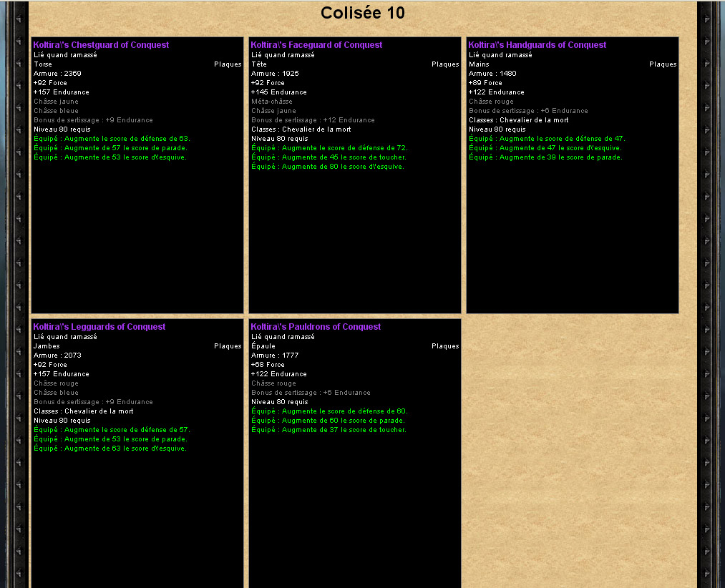Click the '+89 Force' stat

coord(485,83)
